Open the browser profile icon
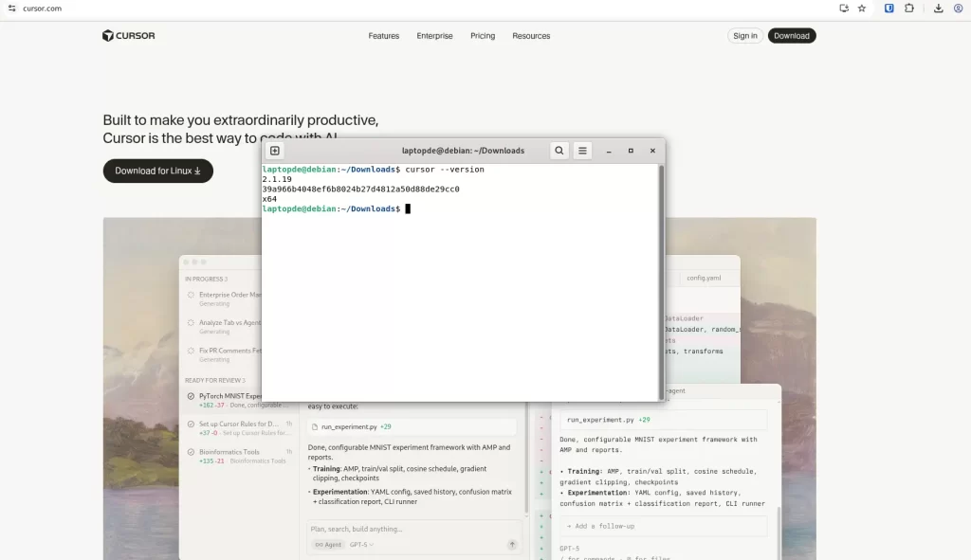Screen dimensions: 971x560 (x=958, y=9)
